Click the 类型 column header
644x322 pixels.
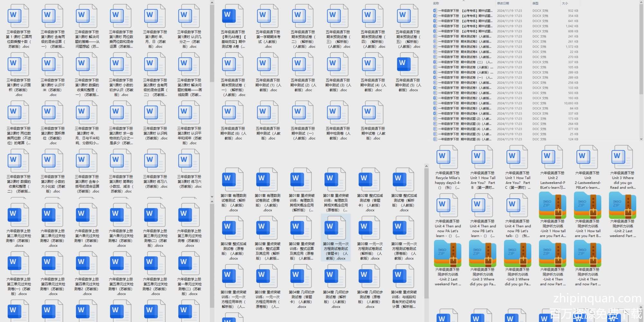pyautogui.click(x=535, y=3)
